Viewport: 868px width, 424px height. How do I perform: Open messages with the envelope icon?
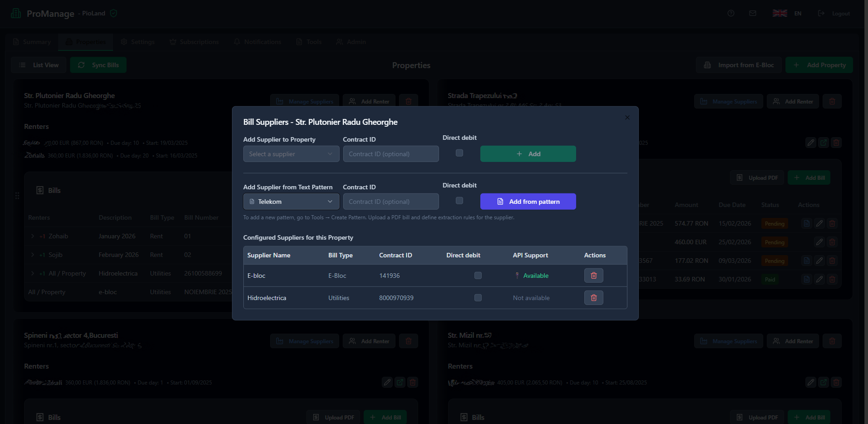[753, 13]
